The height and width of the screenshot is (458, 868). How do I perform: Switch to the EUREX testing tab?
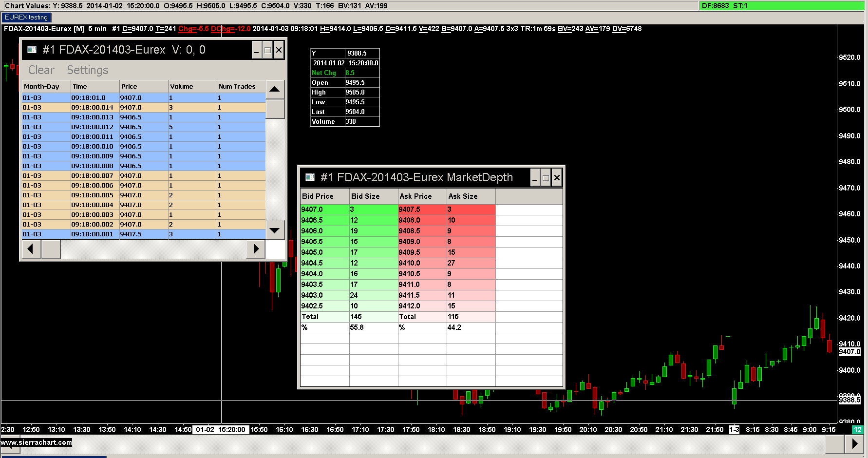[26, 17]
